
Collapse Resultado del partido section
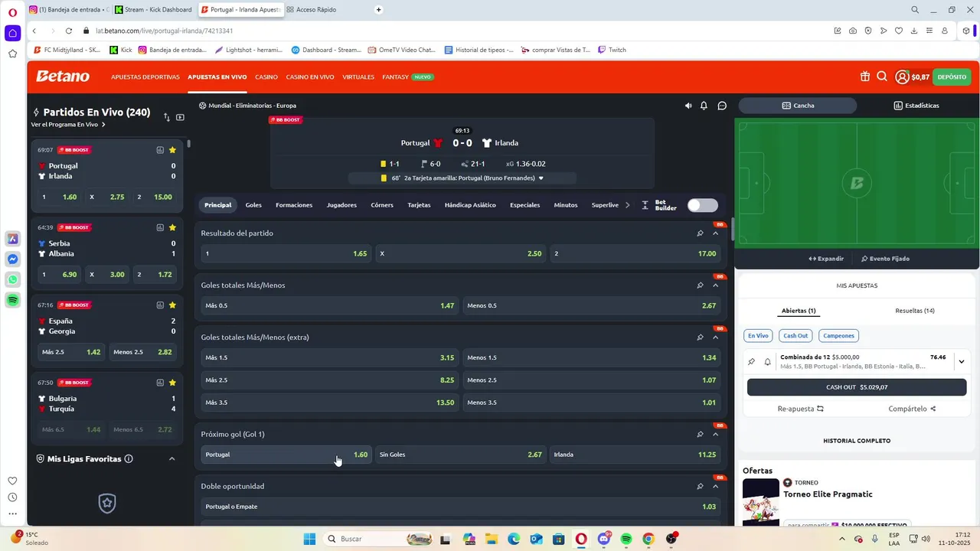(x=716, y=233)
